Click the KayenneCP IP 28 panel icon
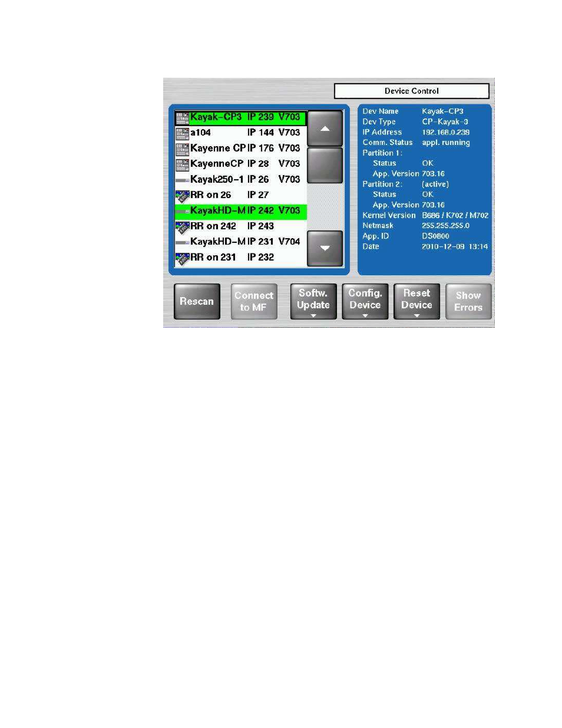The height and width of the screenshot is (728, 562). [183, 164]
